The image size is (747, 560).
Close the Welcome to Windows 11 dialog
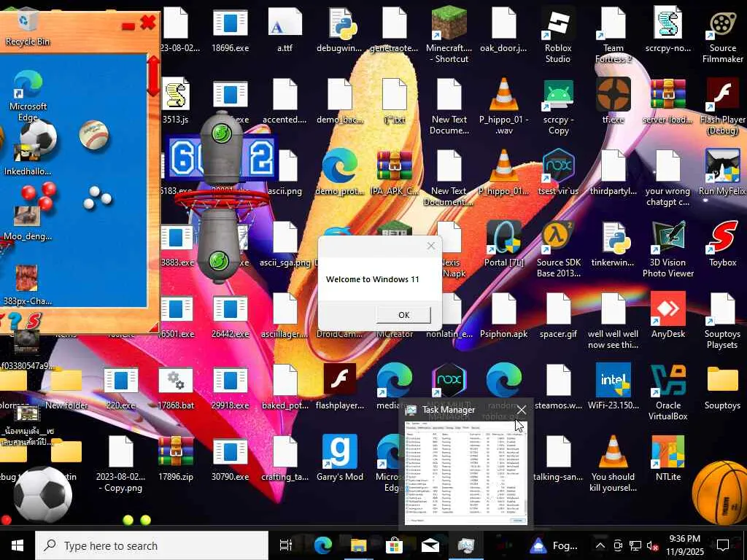(x=430, y=246)
